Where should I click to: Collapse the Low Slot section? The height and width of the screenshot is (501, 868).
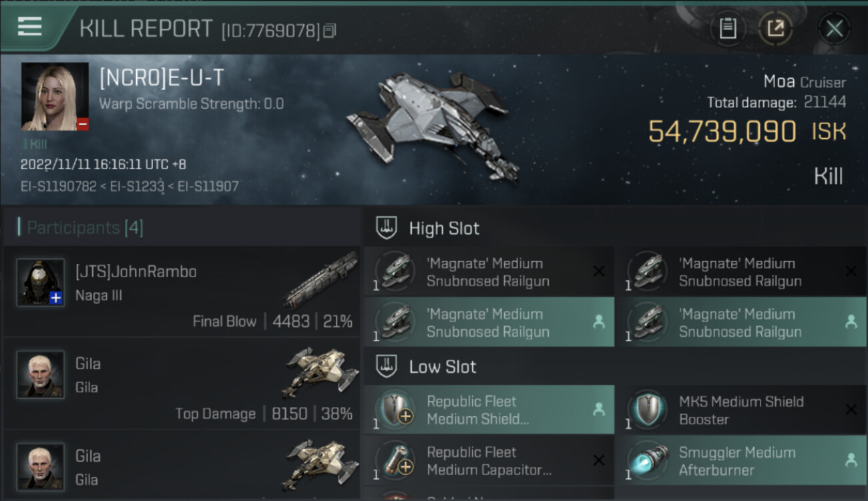[443, 367]
